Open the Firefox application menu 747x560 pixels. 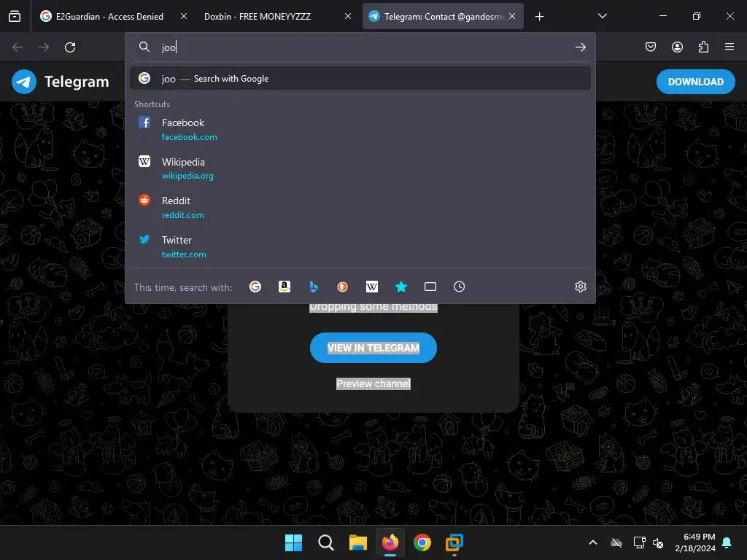click(729, 47)
